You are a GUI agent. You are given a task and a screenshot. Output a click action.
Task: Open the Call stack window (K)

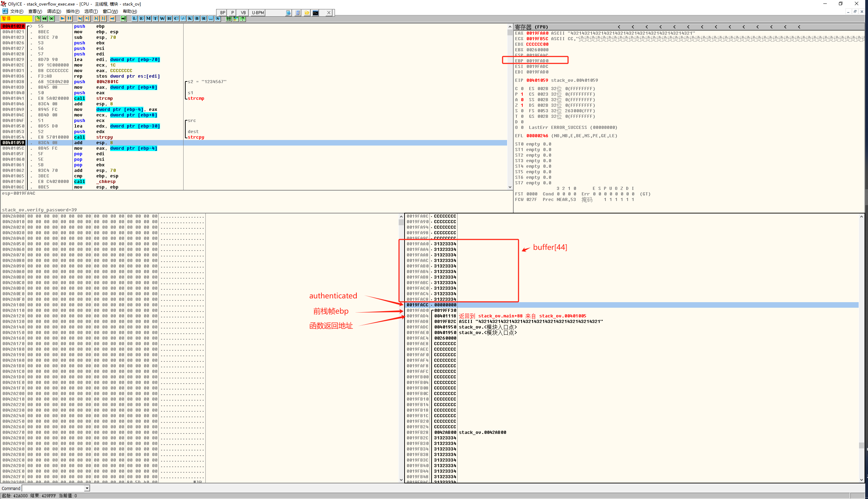pos(190,19)
